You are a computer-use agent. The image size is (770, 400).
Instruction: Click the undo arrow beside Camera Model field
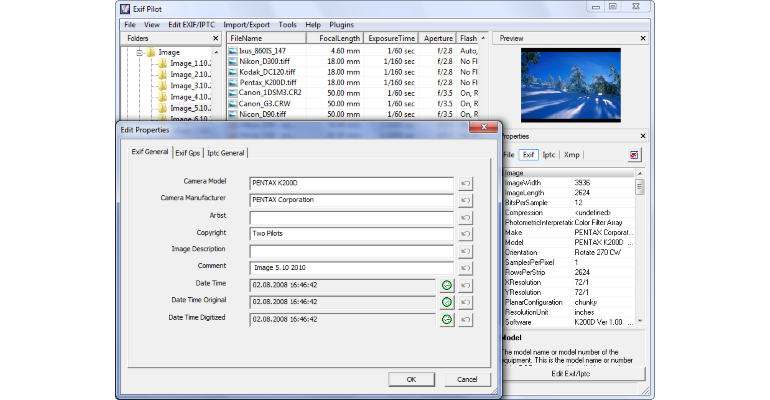465,184
